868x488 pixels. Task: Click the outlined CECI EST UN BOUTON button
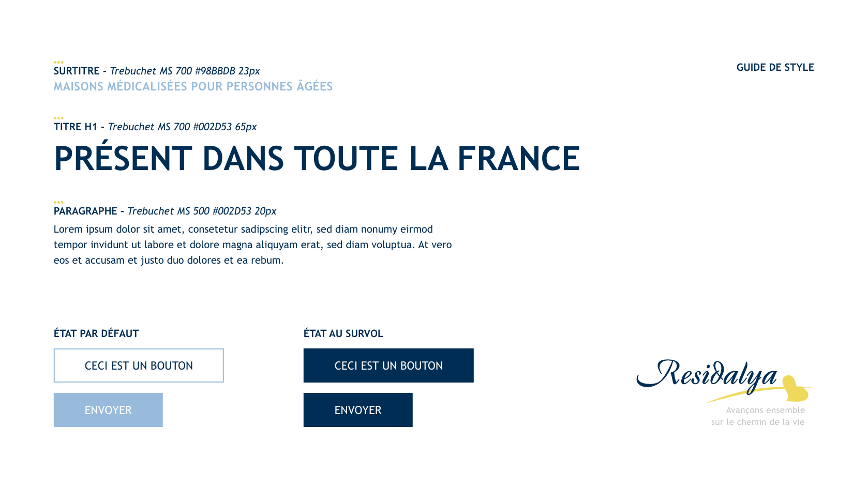point(139,365)
